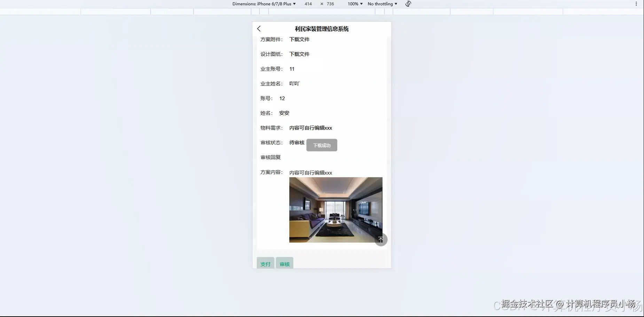Download the 设计图纸 file

tap(299, 54)
